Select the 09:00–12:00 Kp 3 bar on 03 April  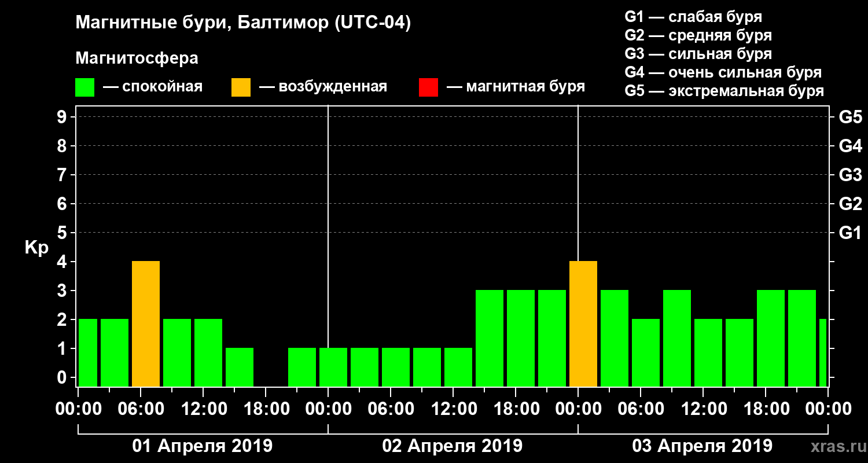tap(677, 339)
